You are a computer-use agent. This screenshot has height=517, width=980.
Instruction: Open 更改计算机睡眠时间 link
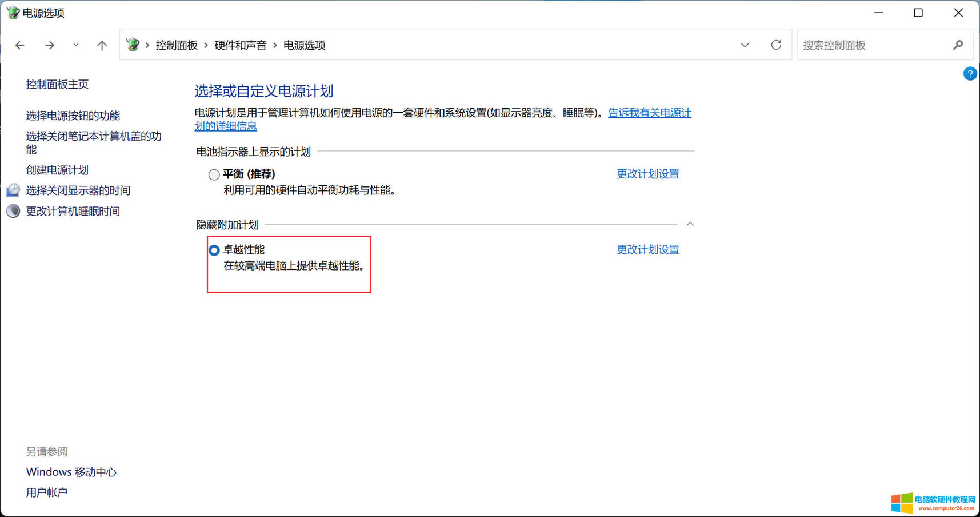73,211
